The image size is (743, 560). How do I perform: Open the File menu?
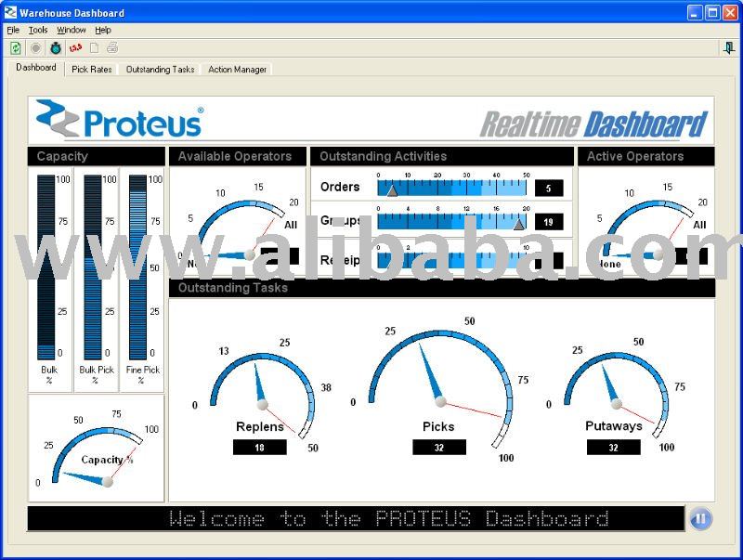point(13,30)
